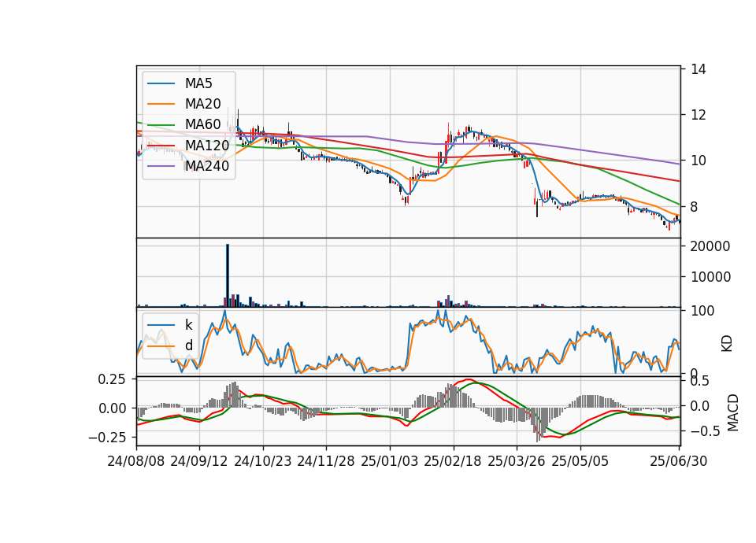Click the volume axis value 20000

tap(710, 246)
